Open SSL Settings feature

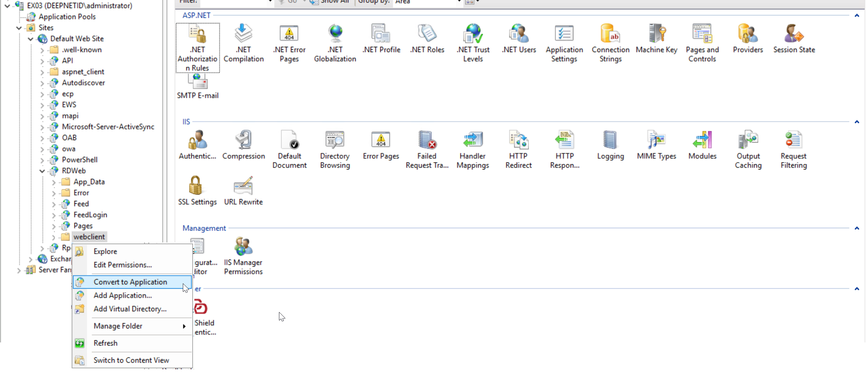click(197, 190)
